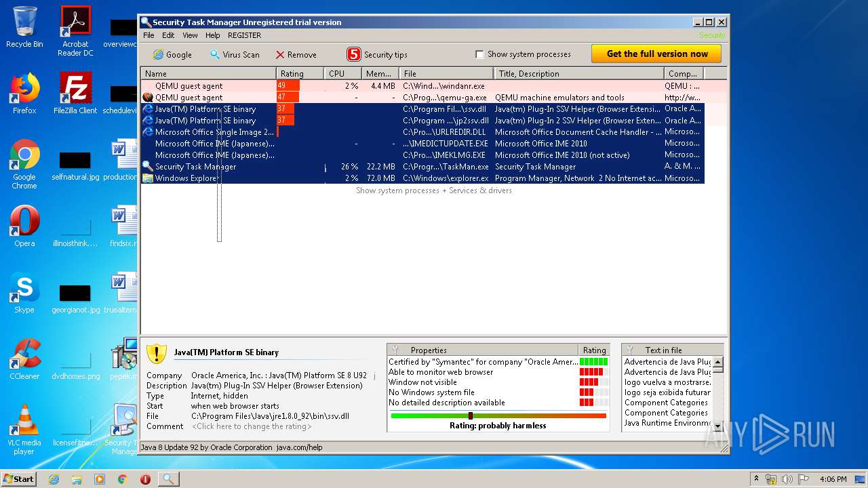Image resolution: width=868 pixels, height=488 pixels.
Task: Open Security tips
Action: point(377,54)
